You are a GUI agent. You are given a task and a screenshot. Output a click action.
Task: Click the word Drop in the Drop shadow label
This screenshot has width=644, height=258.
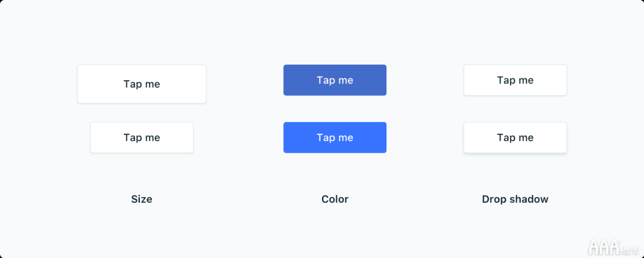[493, 200]
